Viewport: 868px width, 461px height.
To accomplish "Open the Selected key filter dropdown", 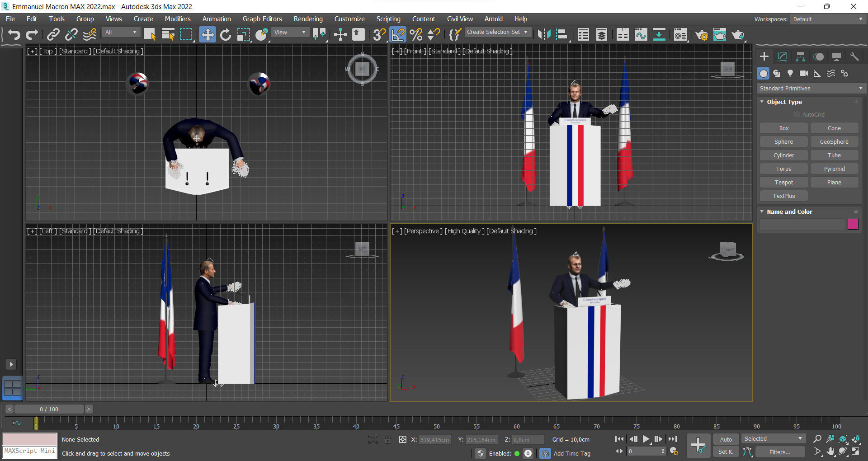I will pos(773,439).
